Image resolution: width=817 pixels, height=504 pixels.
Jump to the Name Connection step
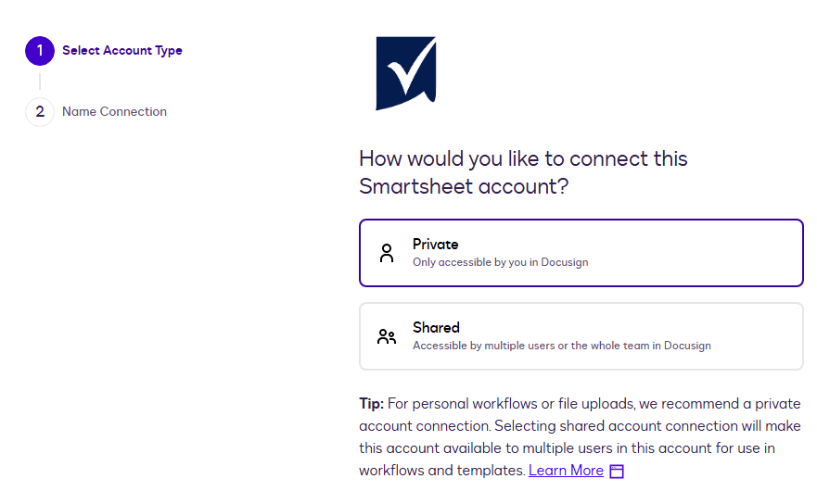coord(114,112)
